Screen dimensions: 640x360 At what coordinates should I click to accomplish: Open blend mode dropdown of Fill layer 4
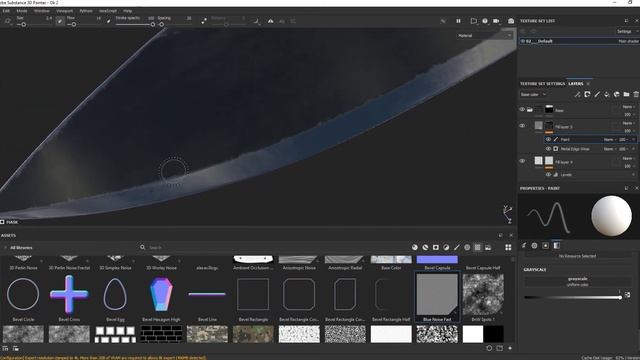(629, 158)
